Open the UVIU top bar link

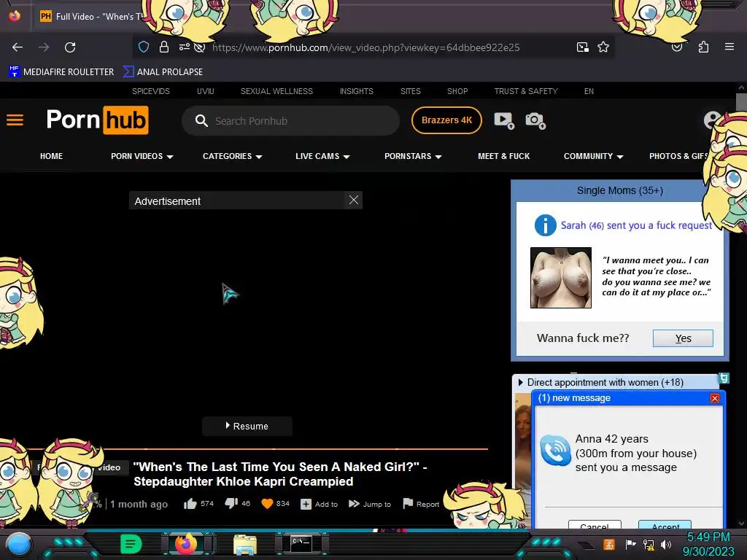click(x=205, y=91)
